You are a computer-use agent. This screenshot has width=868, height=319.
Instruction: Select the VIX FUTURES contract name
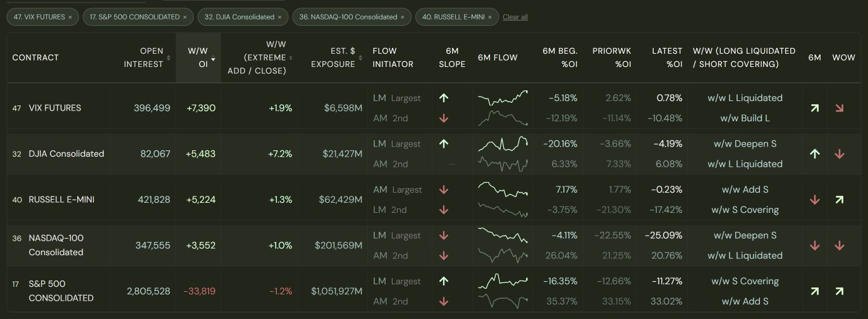(55, 108)
